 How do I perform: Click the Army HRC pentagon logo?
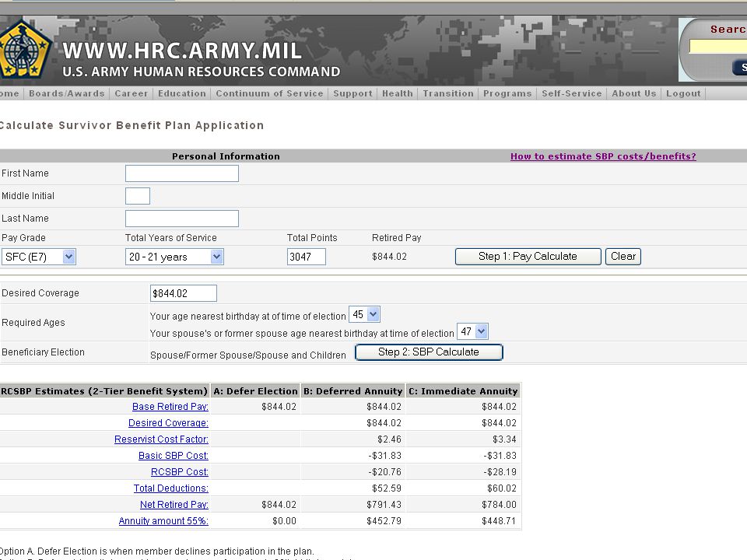[x=24, y=49]
